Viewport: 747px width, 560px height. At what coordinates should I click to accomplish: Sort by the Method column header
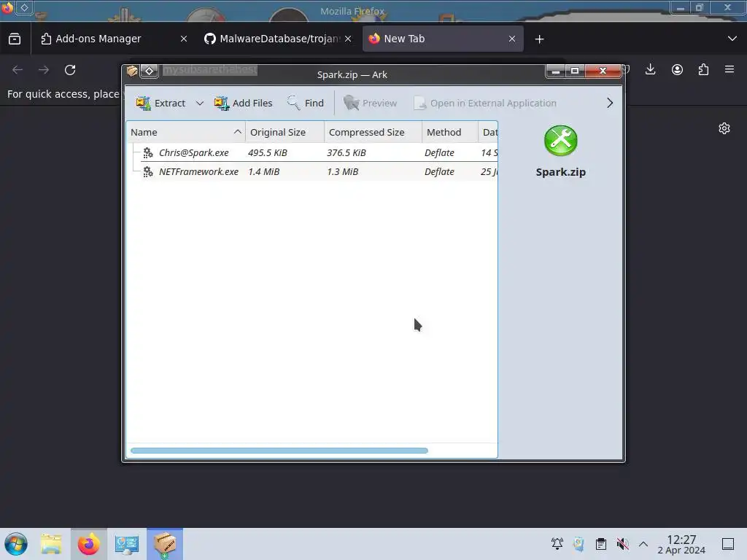tap(449, 132)
